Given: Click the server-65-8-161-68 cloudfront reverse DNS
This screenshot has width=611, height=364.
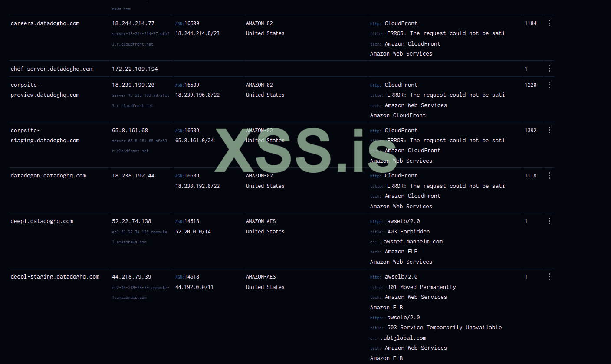Looking at the screenshot, I should click(x=141, y=146).
